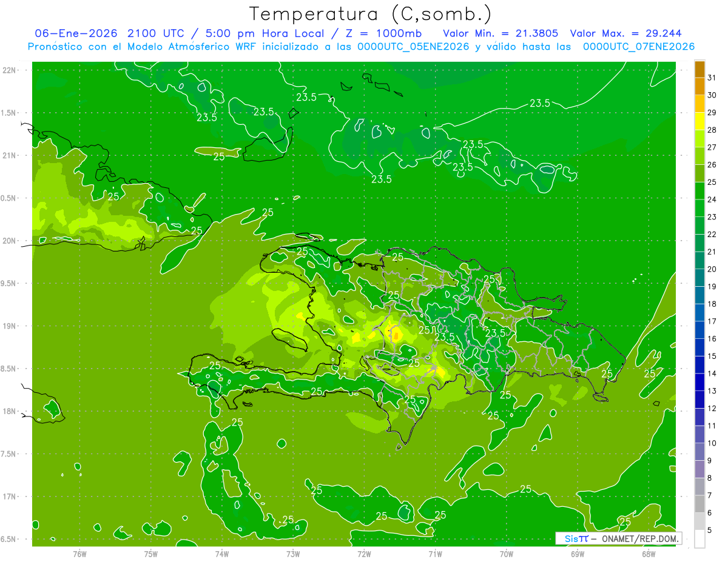
Task: Click the '2100 UTC' time text
Action: tap(157, 33)
